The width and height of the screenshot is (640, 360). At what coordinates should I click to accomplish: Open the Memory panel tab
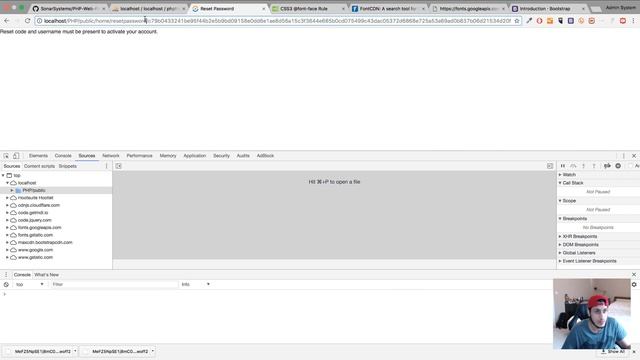click(168, 156)
